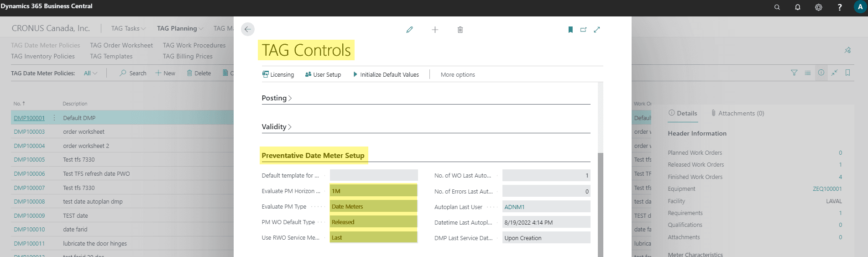Viewport: 868px width, 257px height.
Task: Open PM WO Default Type dropdown
Action: [x=373, y=222]
